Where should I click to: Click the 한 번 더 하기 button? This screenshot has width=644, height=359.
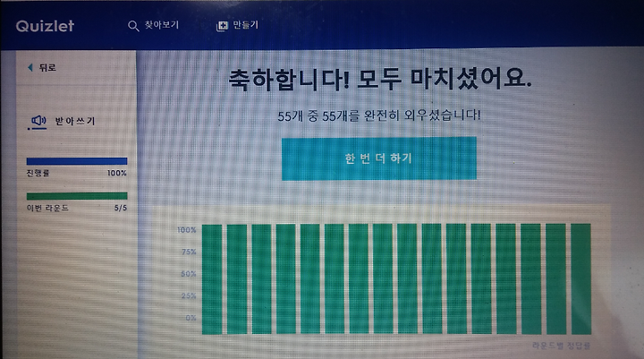point(378,158)
